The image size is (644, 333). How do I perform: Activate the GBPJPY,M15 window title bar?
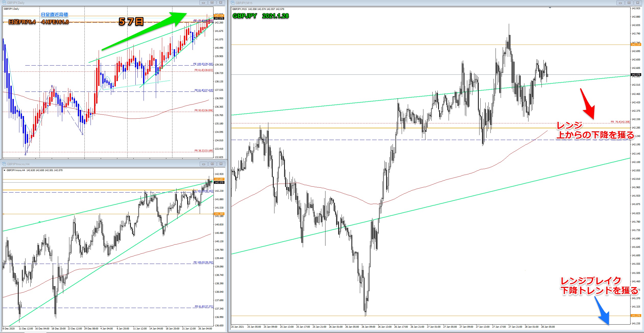408,3
